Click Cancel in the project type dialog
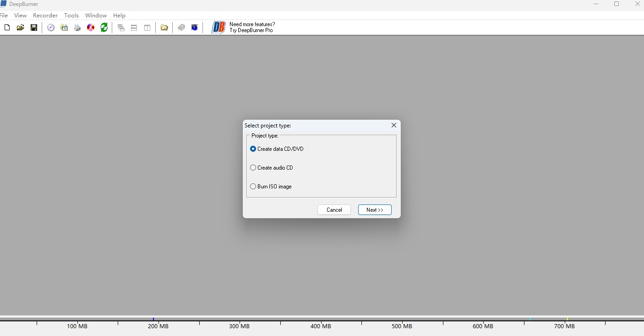The width and height of the screenshot is (644, 336). coord(334,210)
